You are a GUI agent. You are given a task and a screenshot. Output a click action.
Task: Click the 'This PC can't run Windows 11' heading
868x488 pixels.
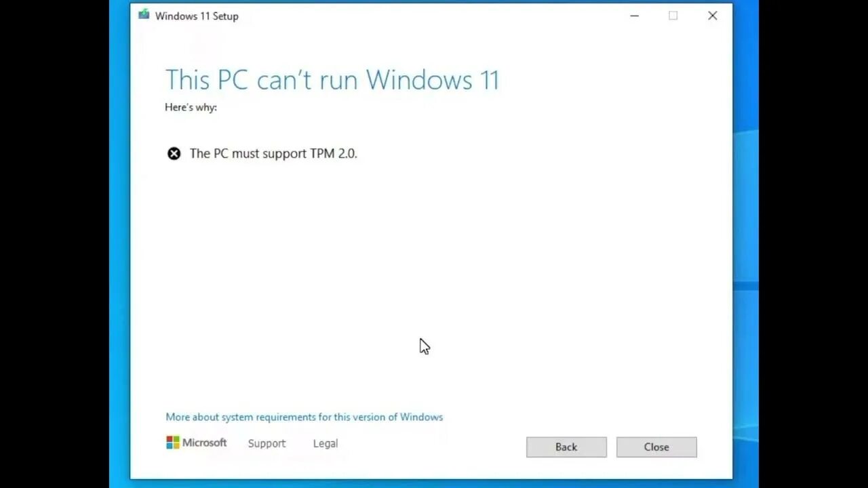[332, 80]
